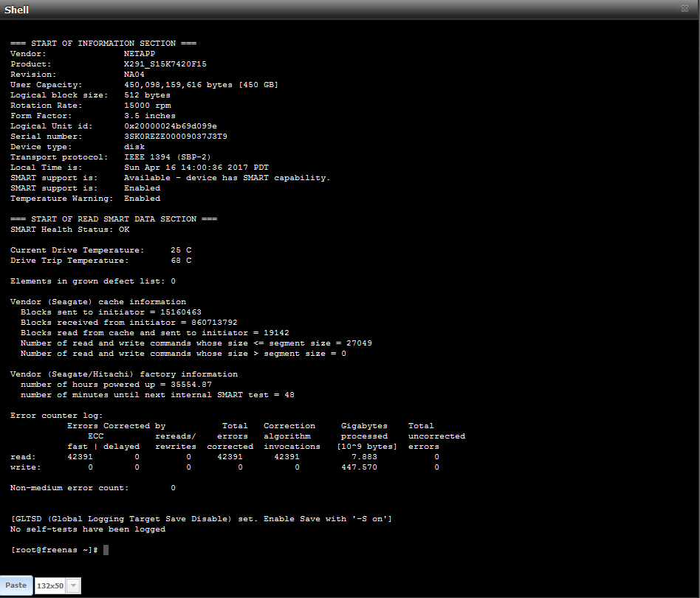Click read row total errors corrected 42391
700x598 pixels.
coord(230,456)
